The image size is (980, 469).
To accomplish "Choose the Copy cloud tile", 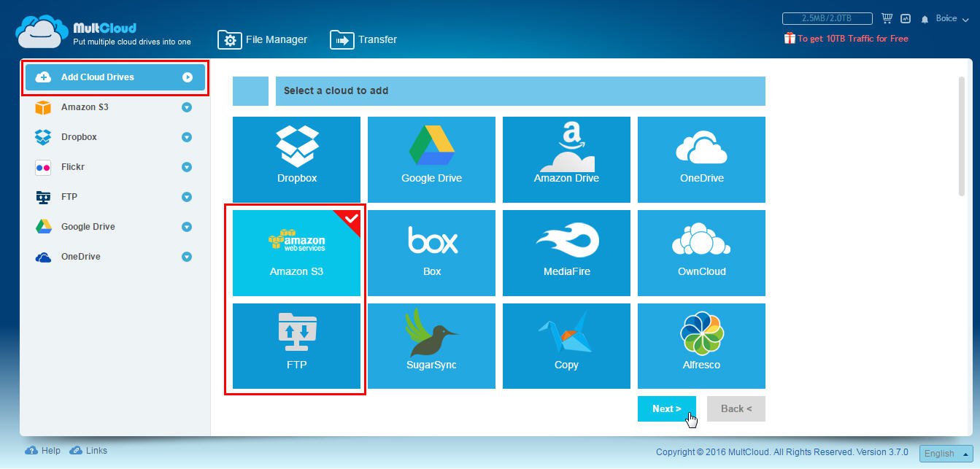I will coord(566,346).
